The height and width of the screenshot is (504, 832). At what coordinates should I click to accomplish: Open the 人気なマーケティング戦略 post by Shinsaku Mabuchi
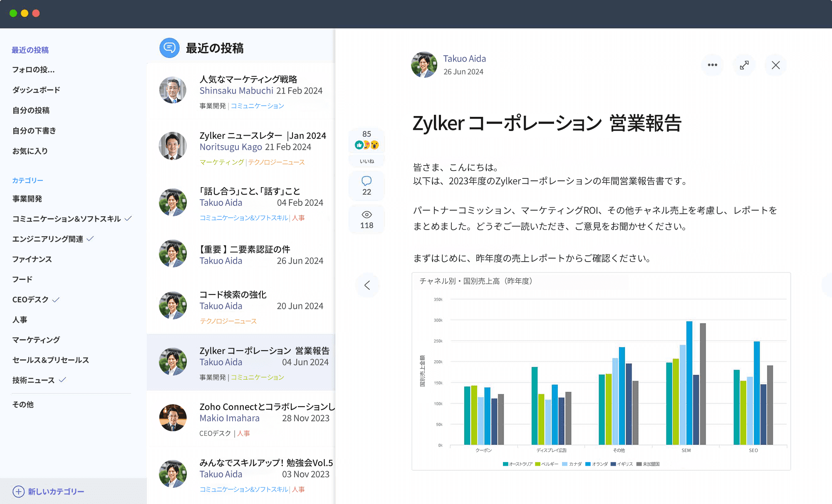[248, 79]
